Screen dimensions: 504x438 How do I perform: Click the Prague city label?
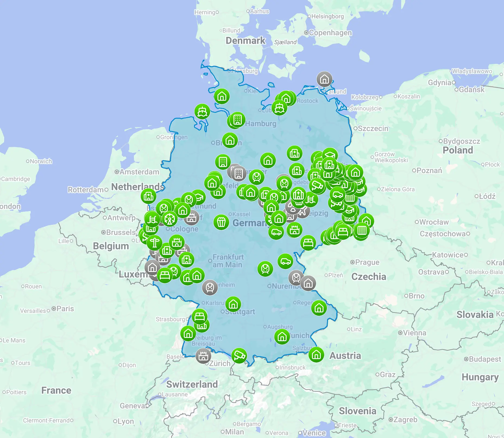point(367,262)
